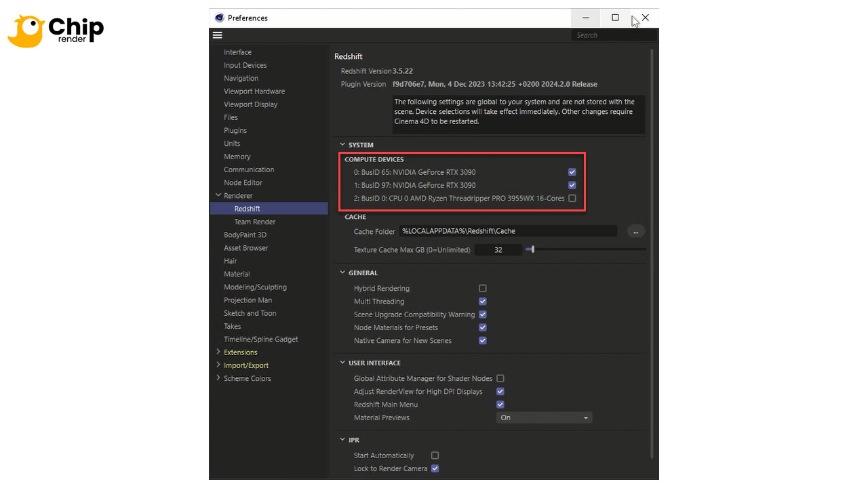The width and height of the screenshot is (868, 488).
Task: Toggle Adjust RenderView for High DPI Displays
Action: [500, 391]
